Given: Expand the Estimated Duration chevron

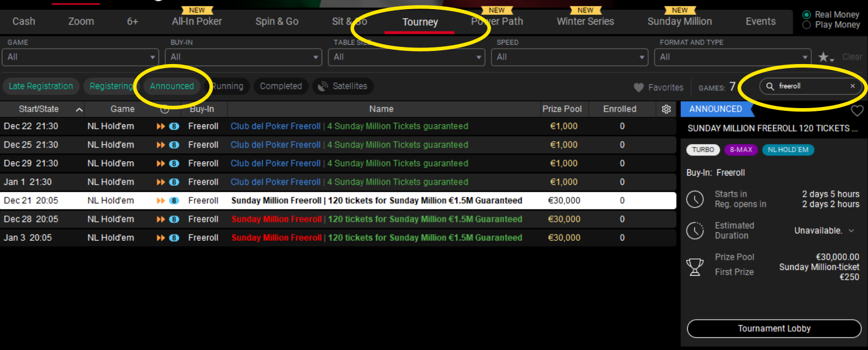Looking at the screenshot, I should coord(851,231).
